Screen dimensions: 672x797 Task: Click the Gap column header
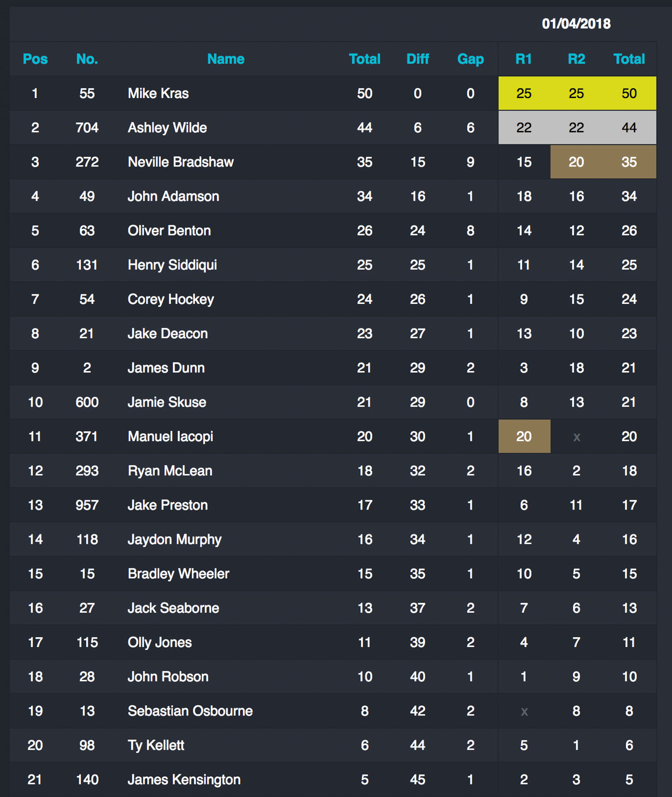point(470,59)
